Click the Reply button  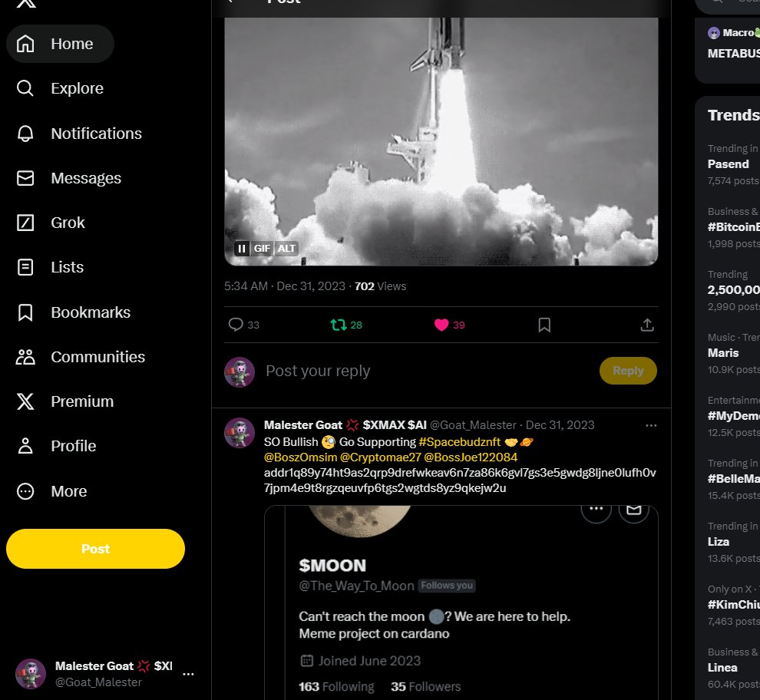coord(628,371)
